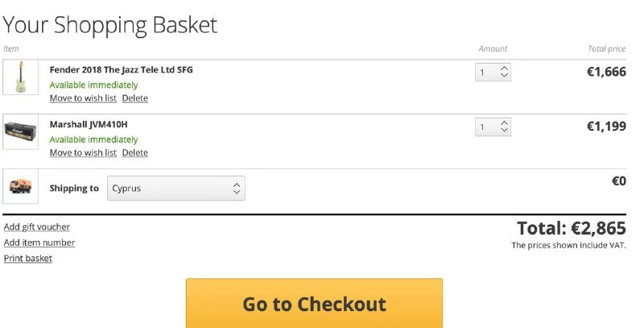Click the Fender guitar price €1,666
Screen dimensions: 644x328
[605, 73]
